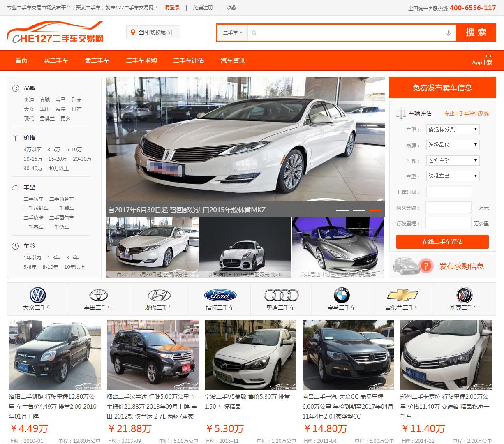Viewport: 504px width, 444px height.
Task: Click the Hyundai logo
Action: tap(159, 295)
